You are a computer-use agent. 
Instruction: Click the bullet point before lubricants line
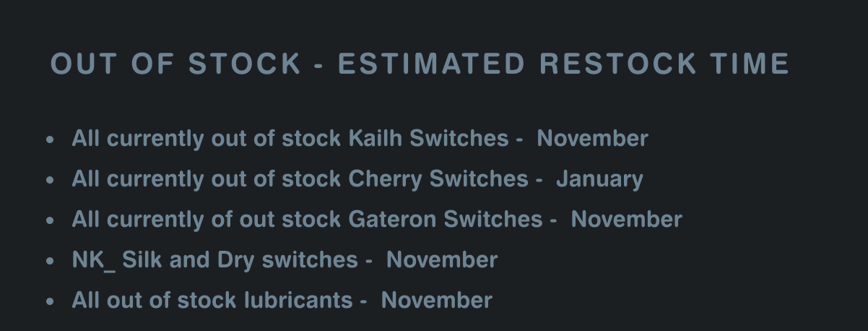click(50, 301)
